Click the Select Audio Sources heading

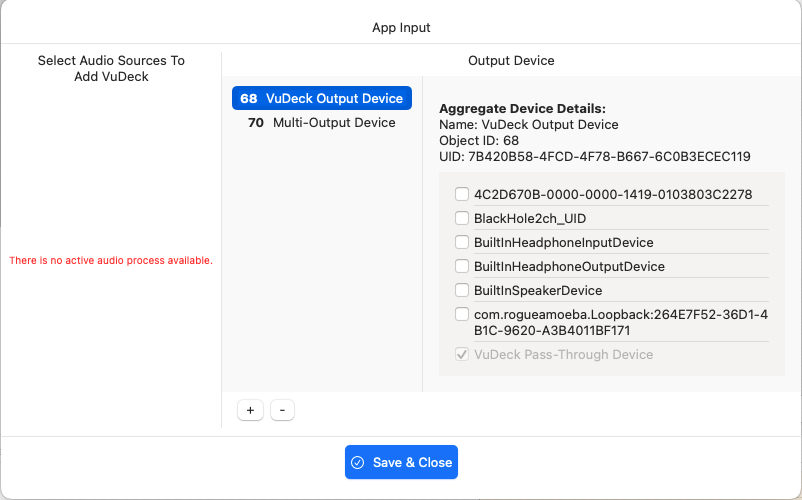(x=111, y=68)
